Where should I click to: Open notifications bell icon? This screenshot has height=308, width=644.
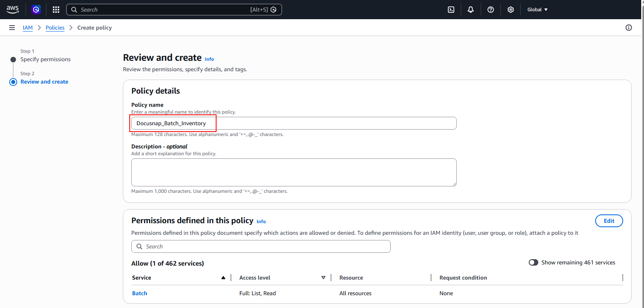pos(471,10)
